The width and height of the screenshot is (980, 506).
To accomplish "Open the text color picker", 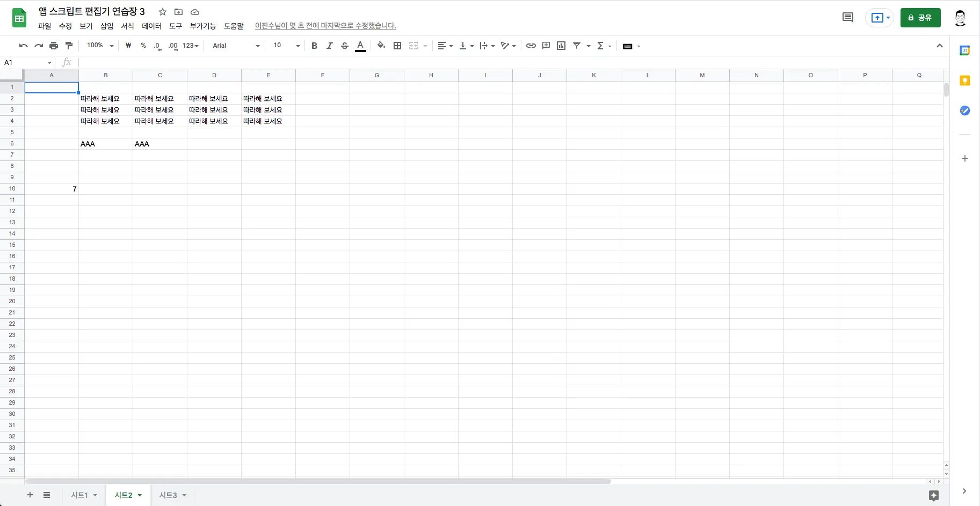I will (361, 46).
